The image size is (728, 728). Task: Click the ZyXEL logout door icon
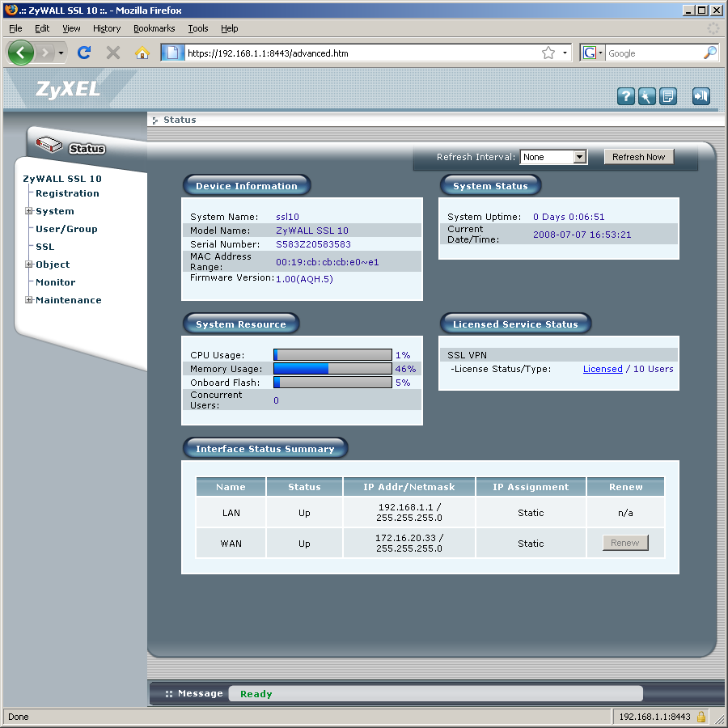pyautogui.click(x=701, y=96)
